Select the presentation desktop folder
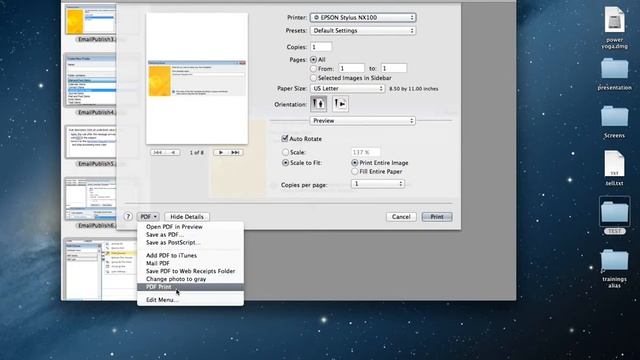Screen dimensions: 640x360 click(x=614, y=74)
